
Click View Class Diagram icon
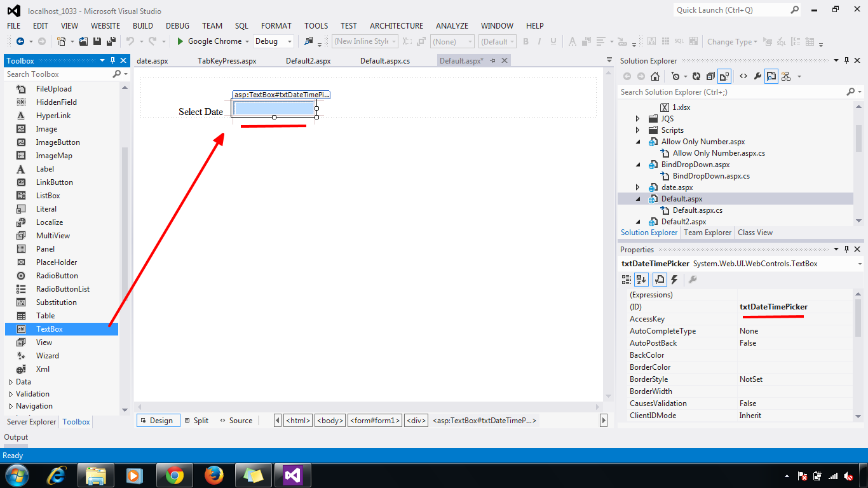tap(786, 76)
